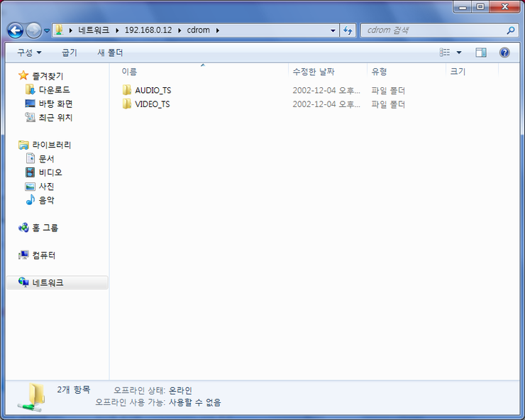Select 네트워크 in the address bar path
The height and width of the screenshot is (420, 525).
(94, 30)
